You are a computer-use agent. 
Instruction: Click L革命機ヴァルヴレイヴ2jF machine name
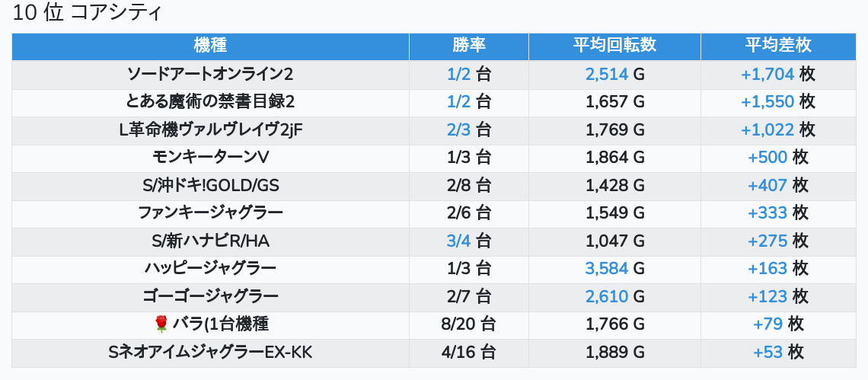tap(210, 129)
